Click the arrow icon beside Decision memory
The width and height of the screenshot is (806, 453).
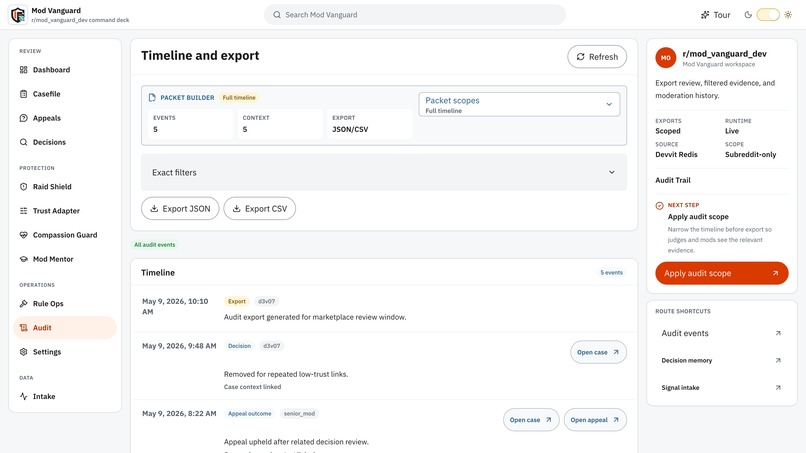click(x=778, y=360)
